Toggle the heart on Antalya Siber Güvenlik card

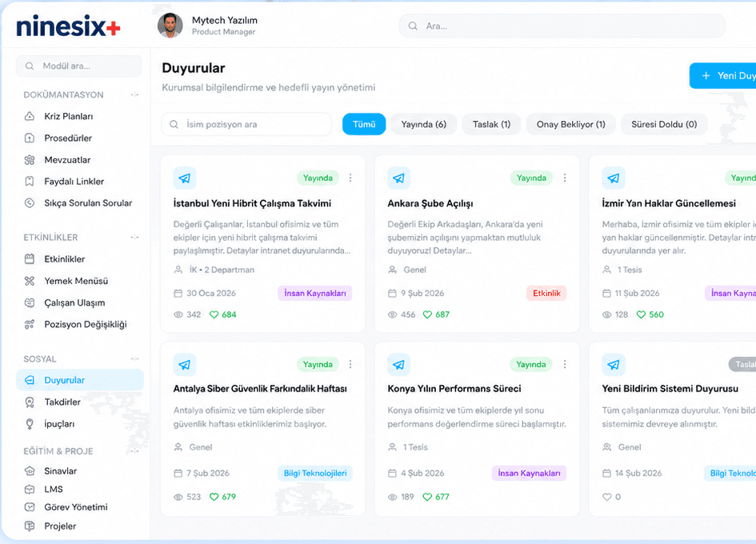pyautogui.click(x=214, y=497)
